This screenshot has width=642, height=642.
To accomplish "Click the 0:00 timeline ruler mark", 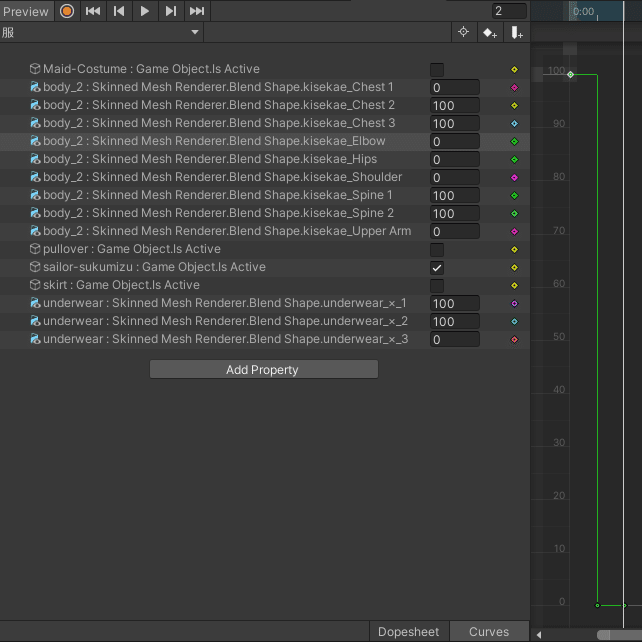I will [583, 11].
